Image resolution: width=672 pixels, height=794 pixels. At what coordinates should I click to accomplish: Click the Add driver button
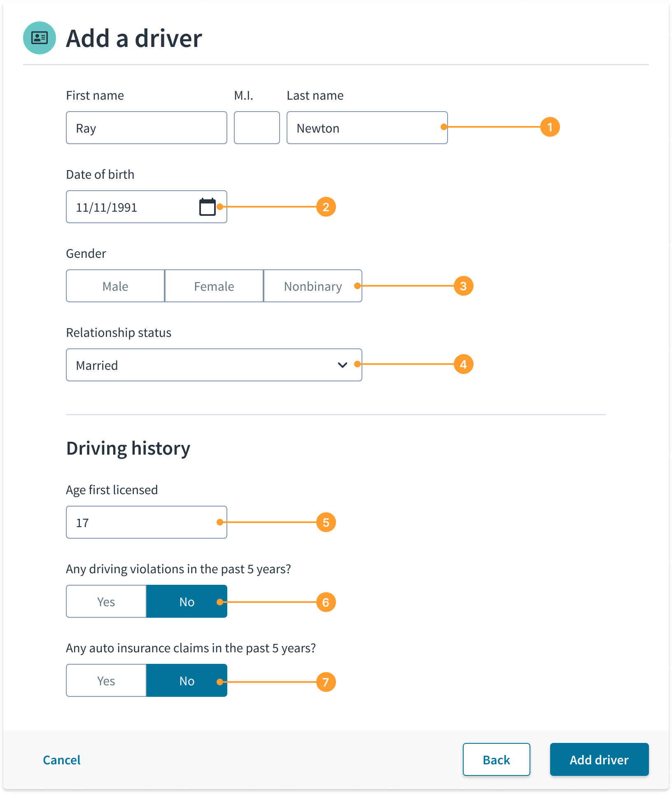tap(599, 759)
